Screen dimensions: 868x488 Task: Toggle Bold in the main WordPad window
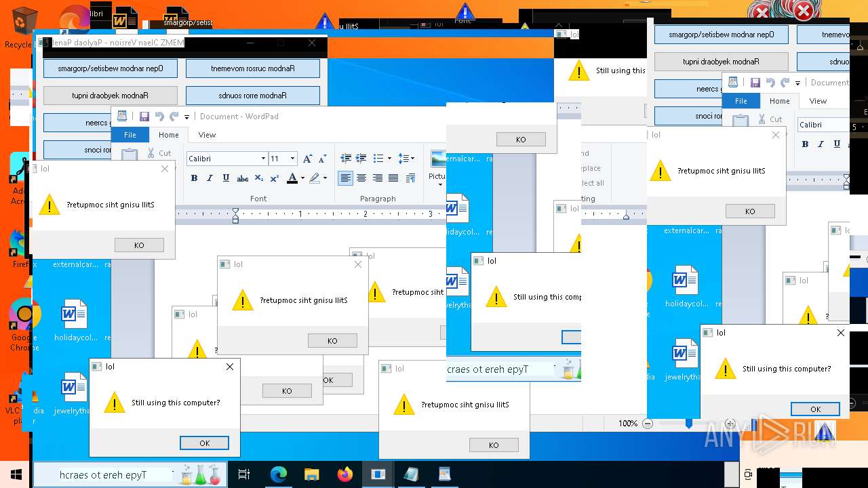(x=194, y=178)
